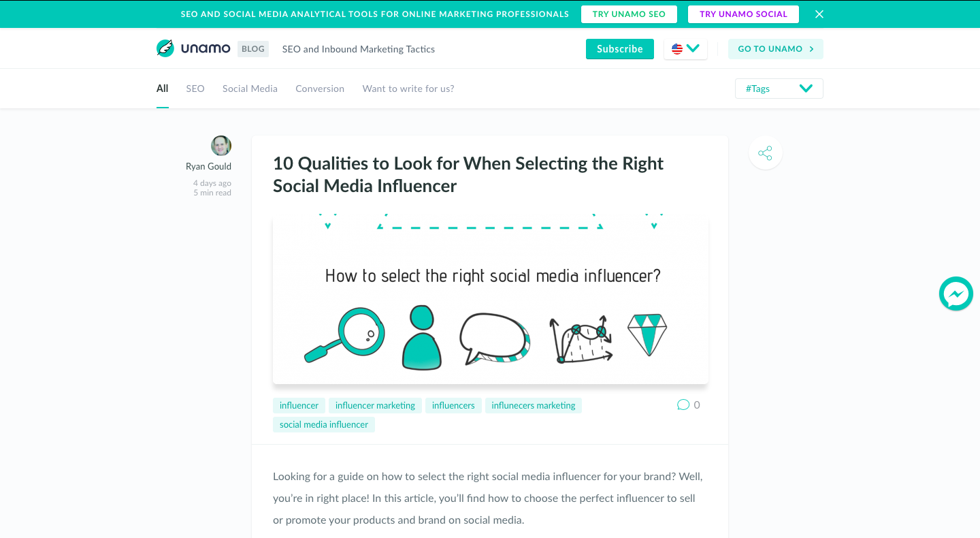
Task: Click the banner headline about analytical tools
Action: coord(375,14)
